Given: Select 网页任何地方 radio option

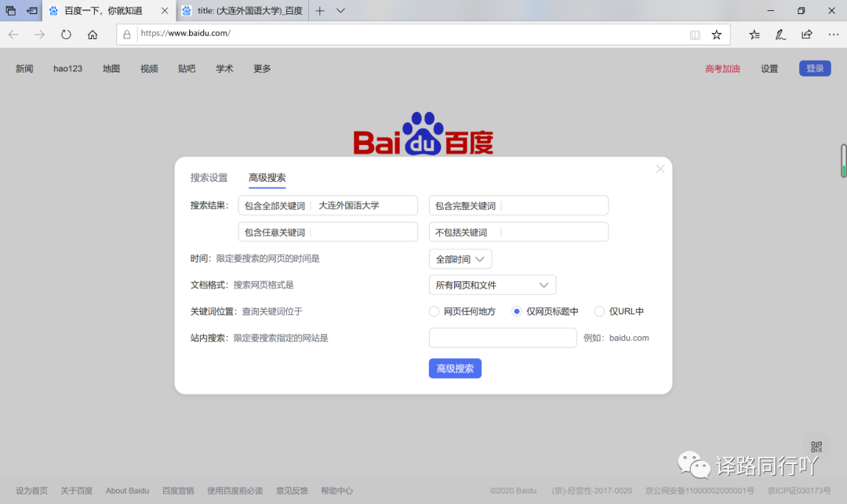Looking at the screenshot, I should [434, 311].
